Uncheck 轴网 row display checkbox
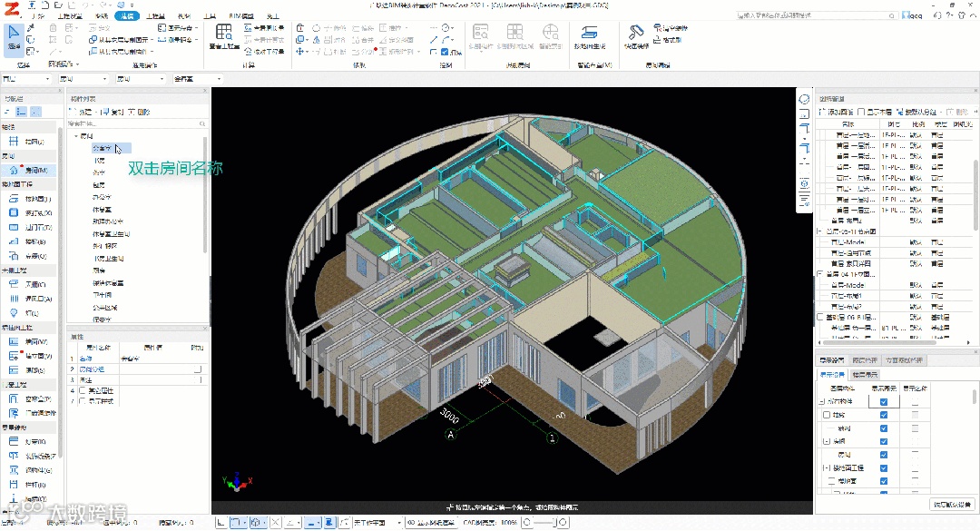 click(x=883, y=428)
